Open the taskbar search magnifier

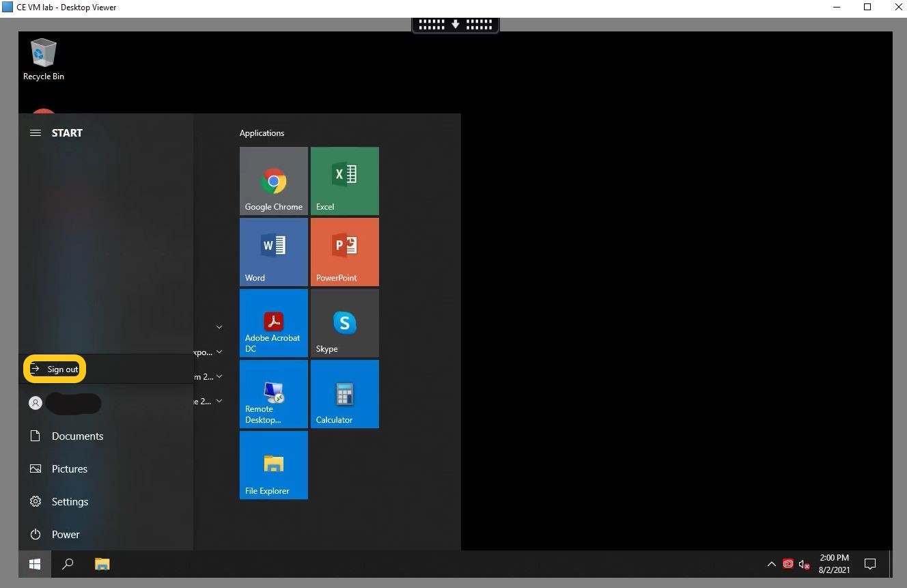pyautogui.click(x=68, y=564)
